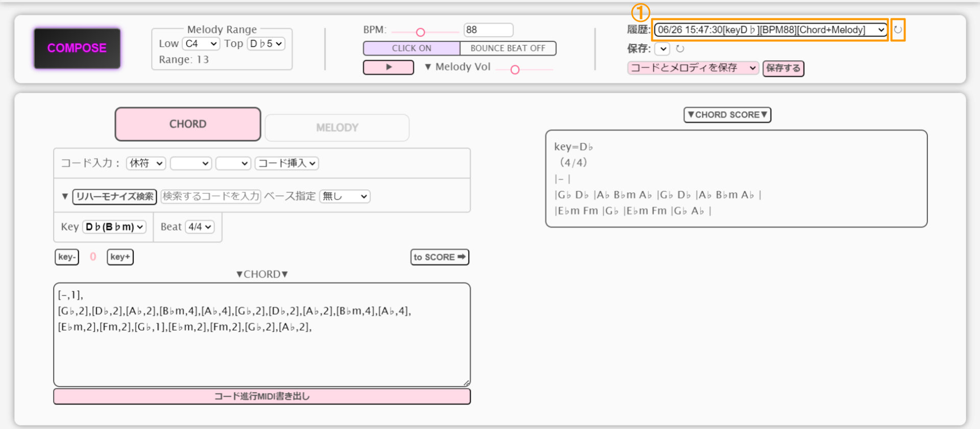Open the コードとメロディを保存 dropdown
This screenshot has width=980, height=429.
[693, 68]
